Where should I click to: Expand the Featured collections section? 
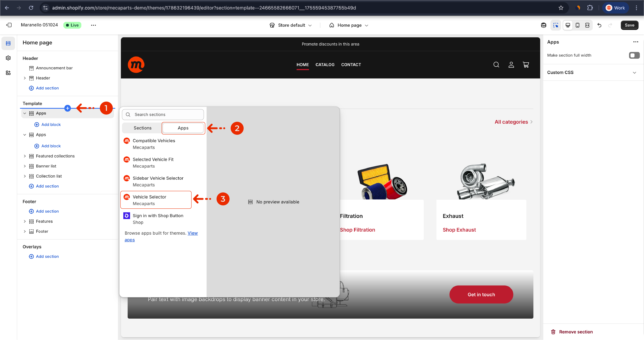(25, 156)
